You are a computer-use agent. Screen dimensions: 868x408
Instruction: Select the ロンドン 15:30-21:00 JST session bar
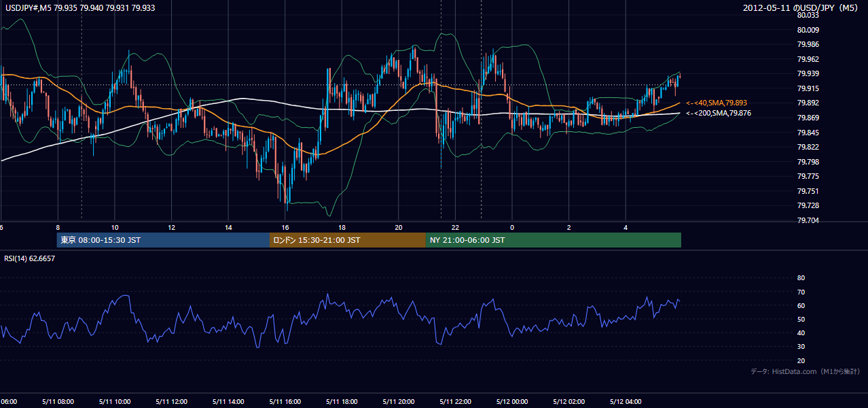tap(348, 240)
